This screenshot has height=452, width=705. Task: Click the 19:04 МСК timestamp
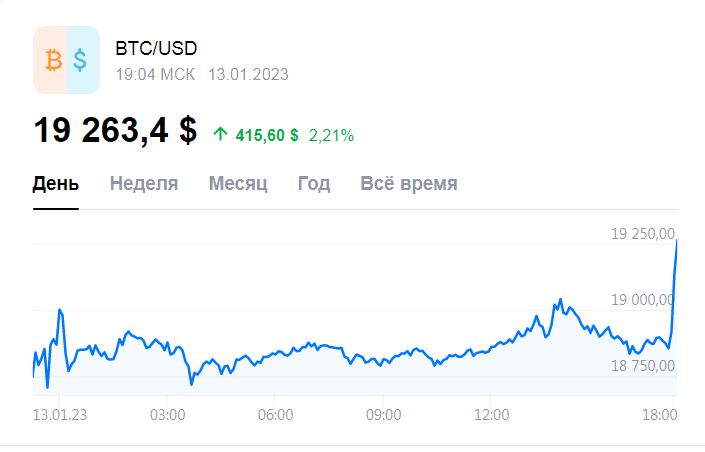(155, 74)
